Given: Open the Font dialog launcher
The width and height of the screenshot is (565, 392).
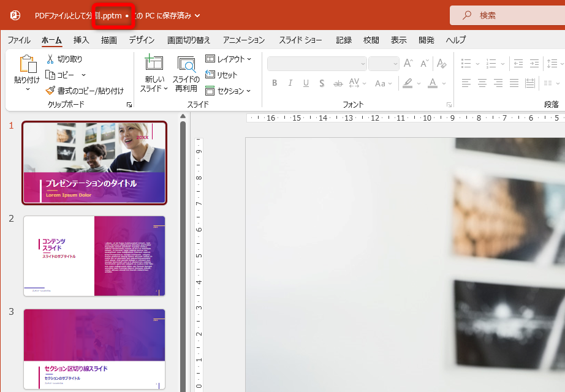Looking at the screenshot, I should [x=449, y=105].
